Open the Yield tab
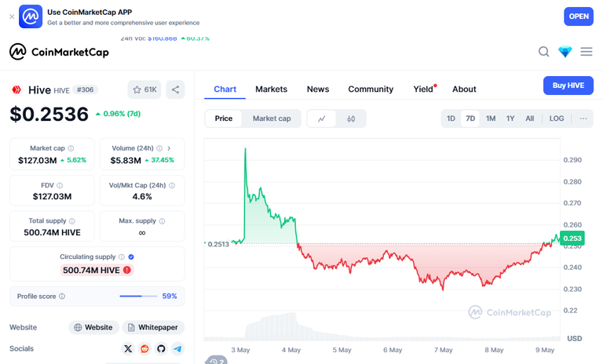The width and height of the screenshot is (603, 364). point(423,89)
